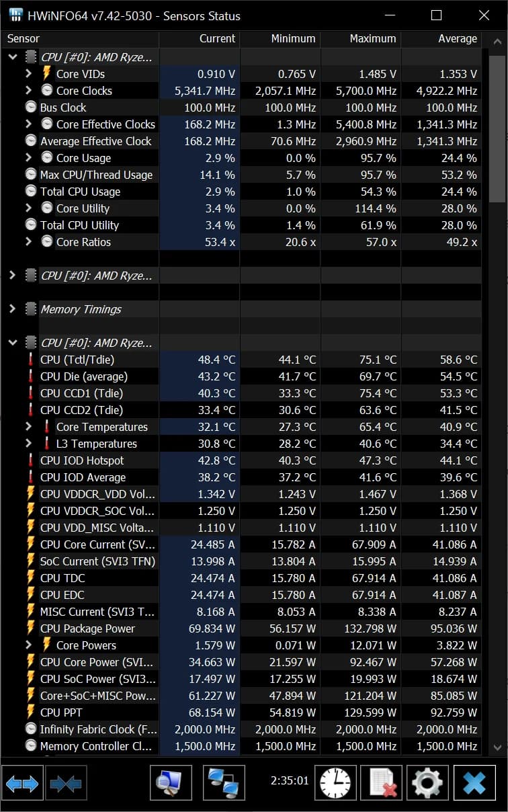Click the Current column header
Viewport: 508px width, 812px height.
[200, 39]
